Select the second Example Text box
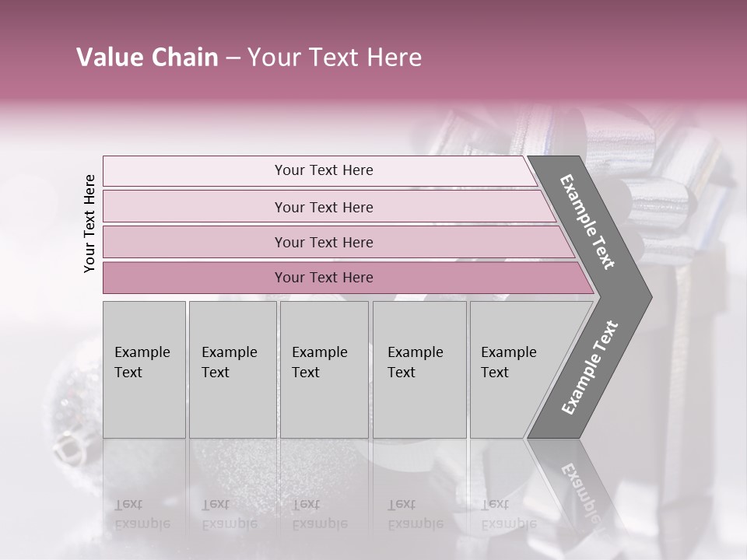 pos(232,369)
